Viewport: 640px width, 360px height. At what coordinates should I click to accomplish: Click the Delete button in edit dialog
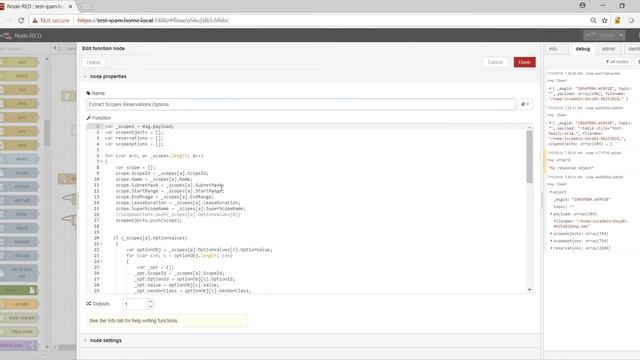[x=93, y=62]
